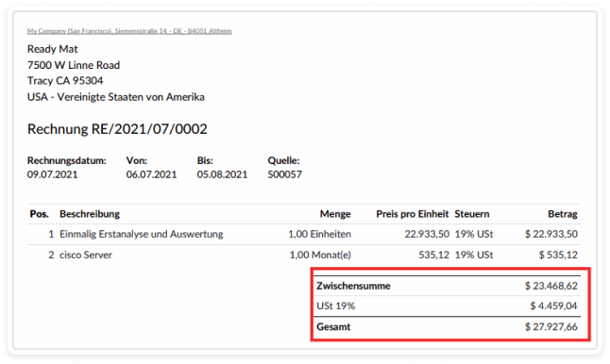The height and width of the screenshot is (364, 610).
Task: Click the Tracy CA 95304 line
Action: 65,81
